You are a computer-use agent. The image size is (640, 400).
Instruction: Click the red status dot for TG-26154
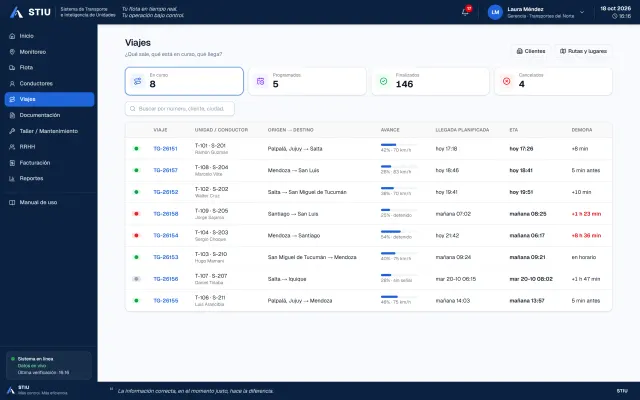(136, 236)
